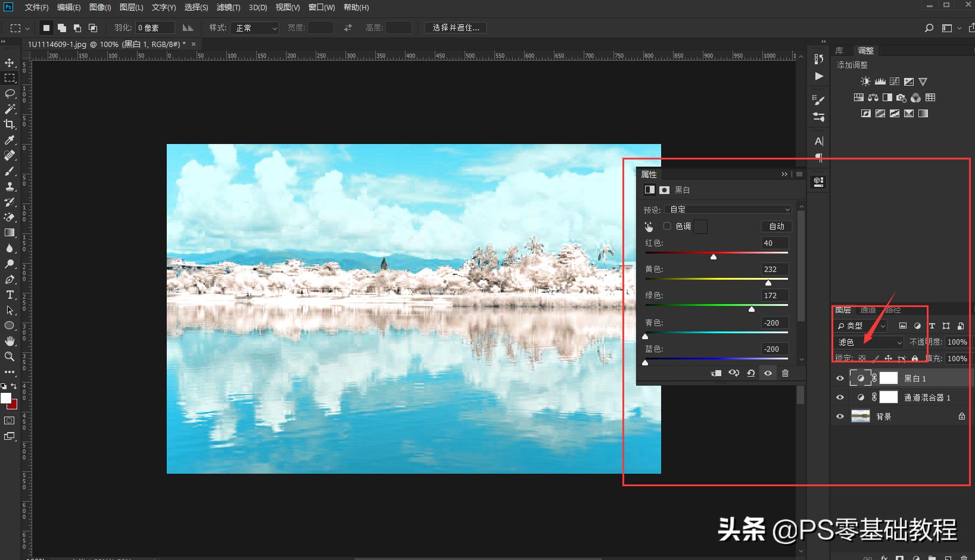Toggle lock transparent pixels
Viewport: 975px width, 560px height.
(861, 358)
